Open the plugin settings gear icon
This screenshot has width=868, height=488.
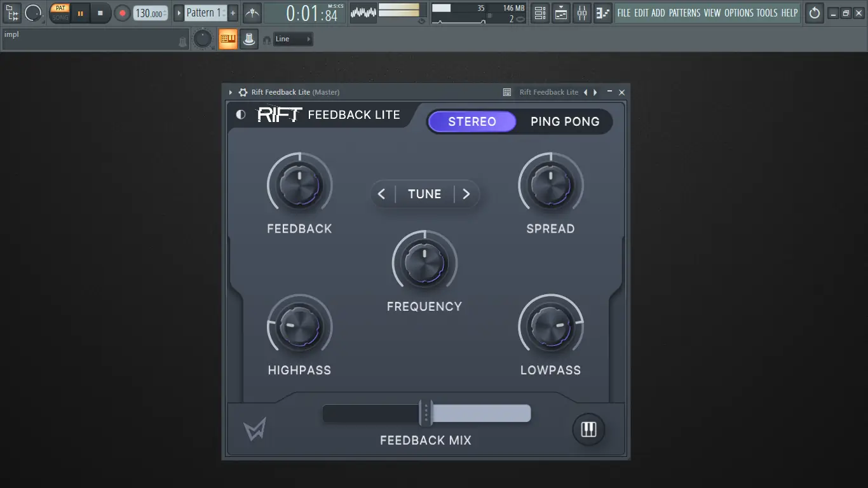pyautogui.click(x=243, y=92)
